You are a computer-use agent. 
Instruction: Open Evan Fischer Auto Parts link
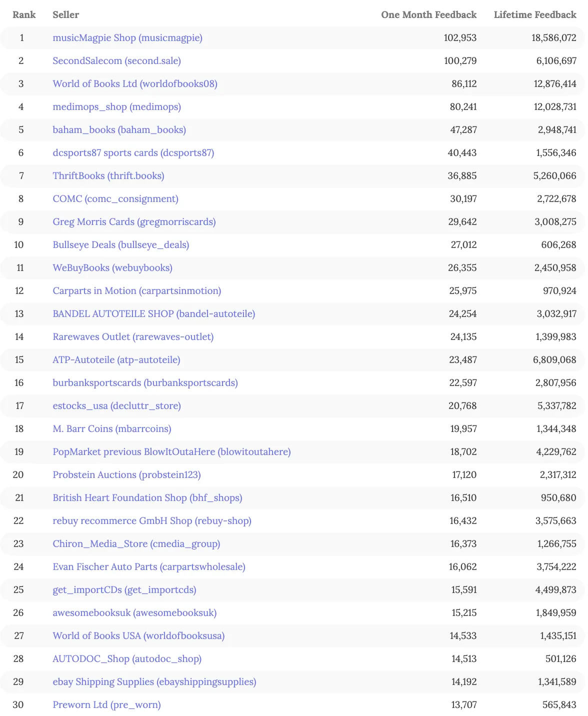point(149,567)
